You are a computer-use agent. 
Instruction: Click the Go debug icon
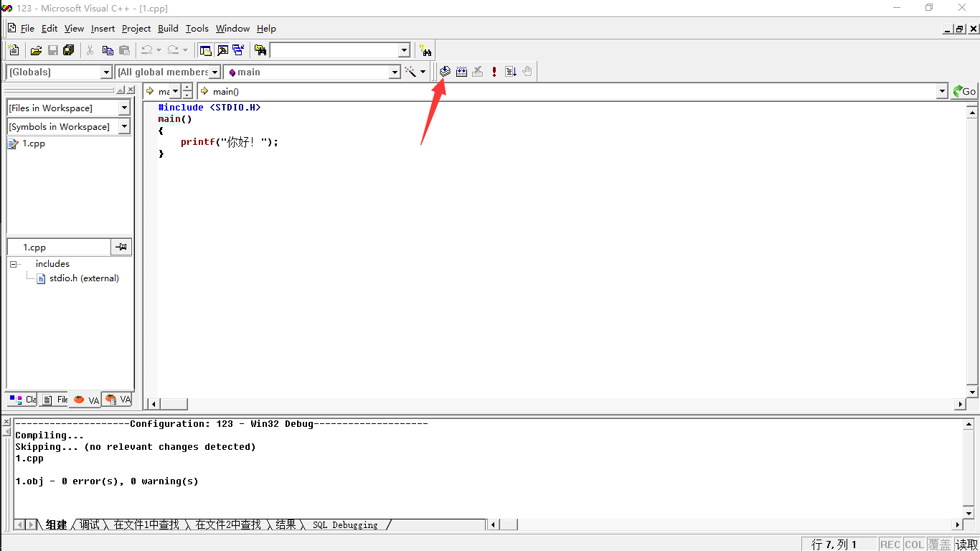pyautogui.click(x=511, y=72)
